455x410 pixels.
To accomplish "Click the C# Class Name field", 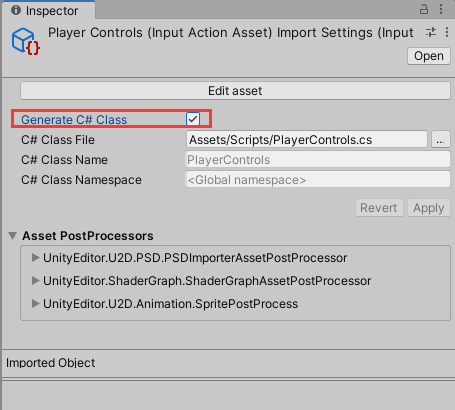I will 318,160.
